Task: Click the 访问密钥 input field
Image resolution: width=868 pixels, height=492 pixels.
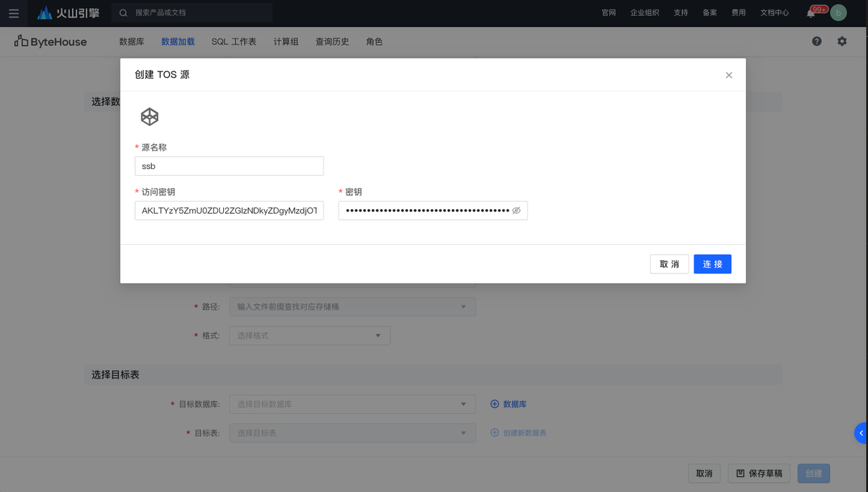Action: tap(229, 210)
